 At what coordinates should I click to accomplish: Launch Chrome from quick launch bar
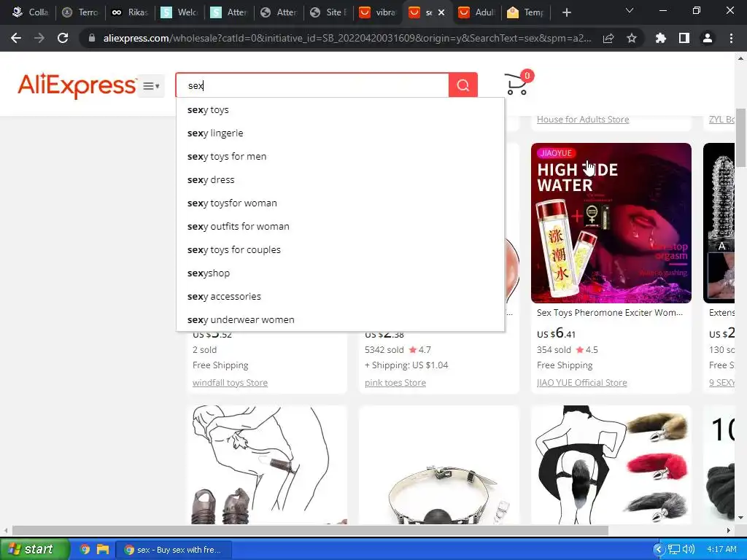tap(85, 550)
